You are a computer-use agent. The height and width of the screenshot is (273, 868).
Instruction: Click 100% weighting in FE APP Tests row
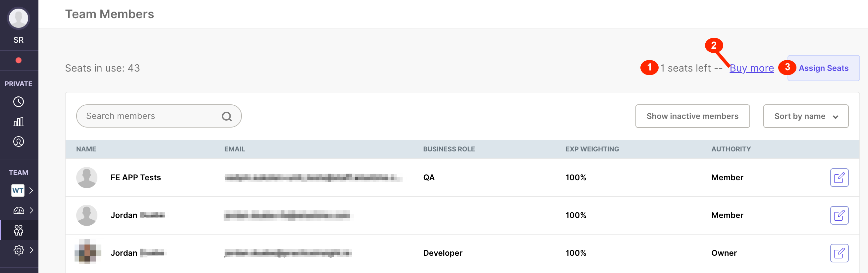(x=576, y=177)
